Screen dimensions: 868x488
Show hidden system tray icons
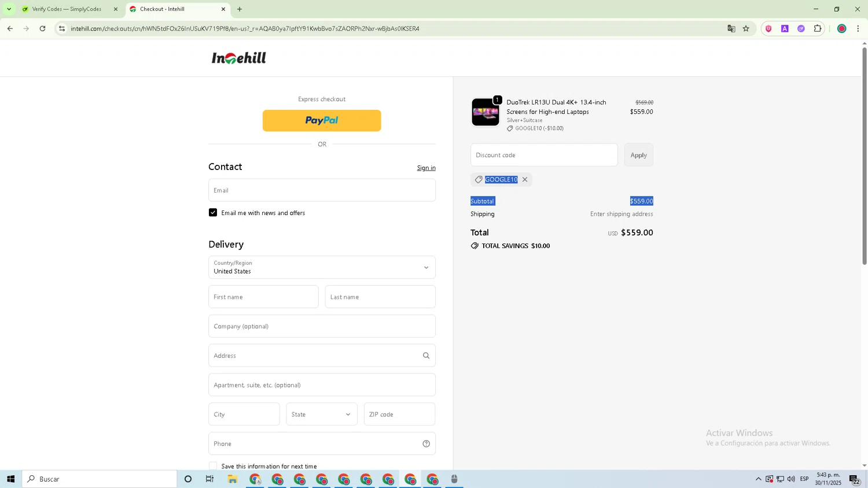pyautogui.click(x=759, y=479)
